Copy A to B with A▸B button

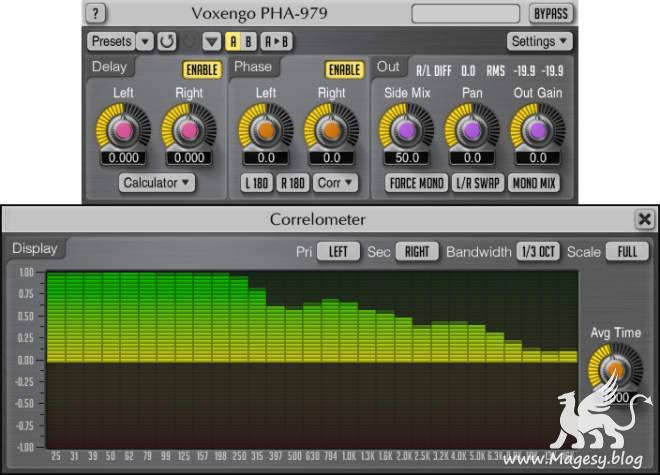(277, 41)
